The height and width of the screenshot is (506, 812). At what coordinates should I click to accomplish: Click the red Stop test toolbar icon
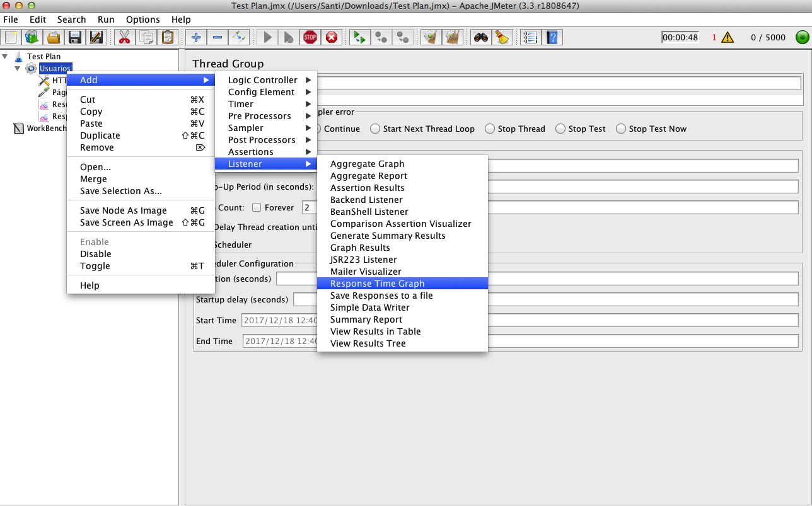tap(310, 37)
